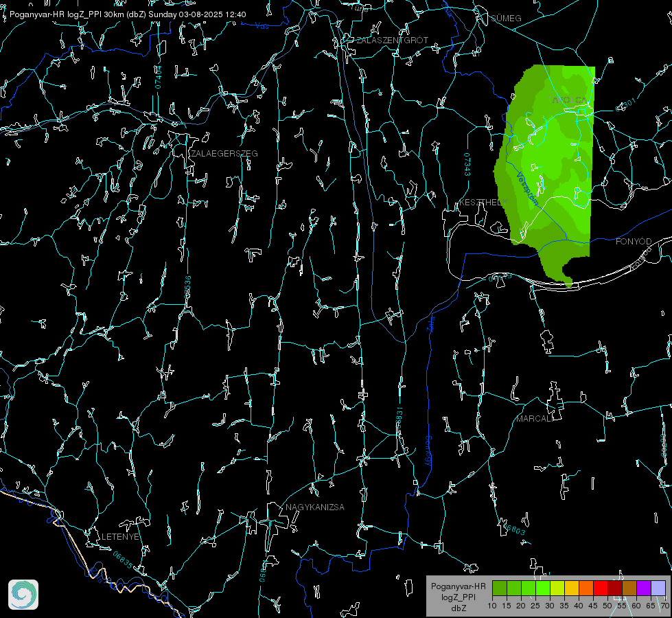Viewport: 672px width, 618px height.
Task: Click the spiral weather service logo
Action: point(23,595)
